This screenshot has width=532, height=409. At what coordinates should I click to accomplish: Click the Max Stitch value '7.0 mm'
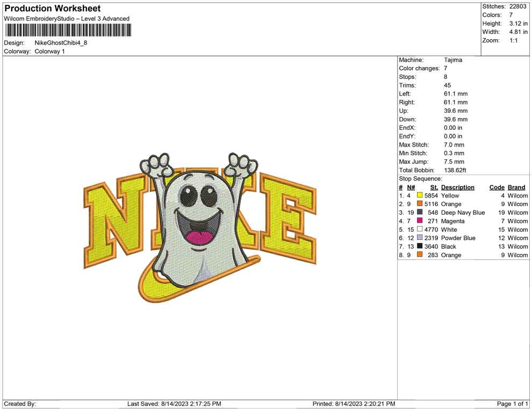(x=454, y=145)
